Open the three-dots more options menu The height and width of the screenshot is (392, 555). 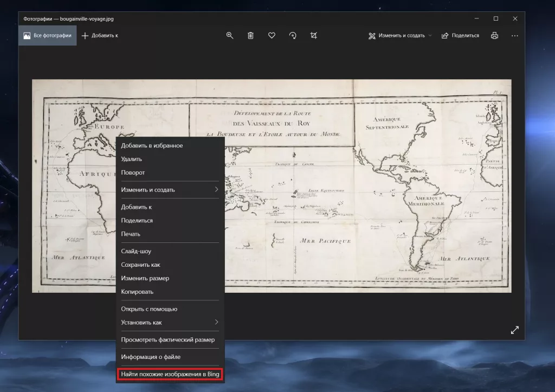point(515,35)
